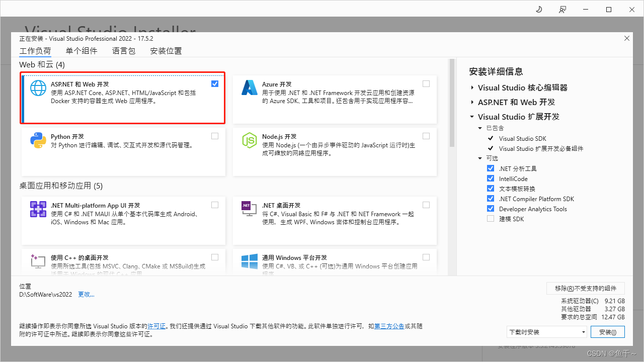The image size is (644, 362).
Task: Uncheck the ASP.NET 和 Web 开发 workload checkbox
Action: tap(215, 84)
